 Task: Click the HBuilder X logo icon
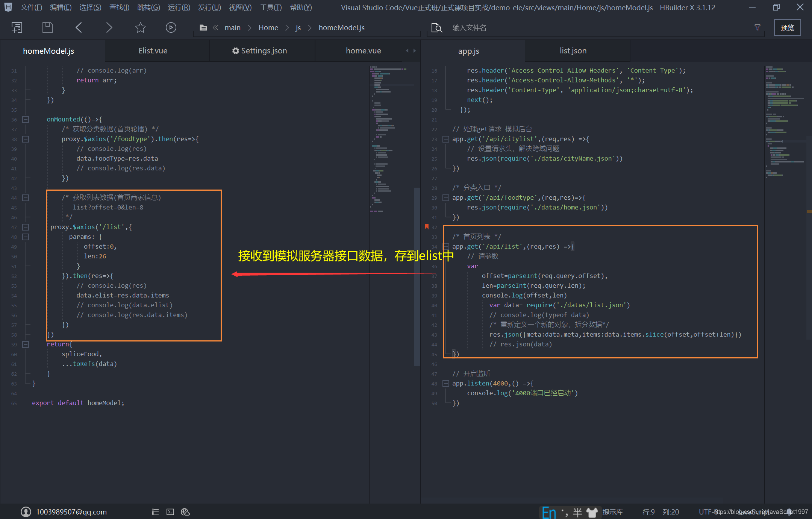click(8, 7)
